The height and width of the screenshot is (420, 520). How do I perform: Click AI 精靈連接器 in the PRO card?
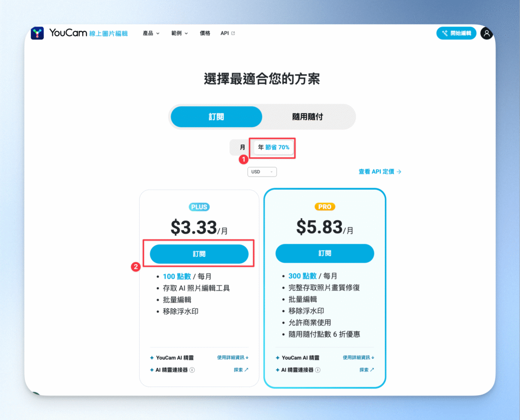298,370
